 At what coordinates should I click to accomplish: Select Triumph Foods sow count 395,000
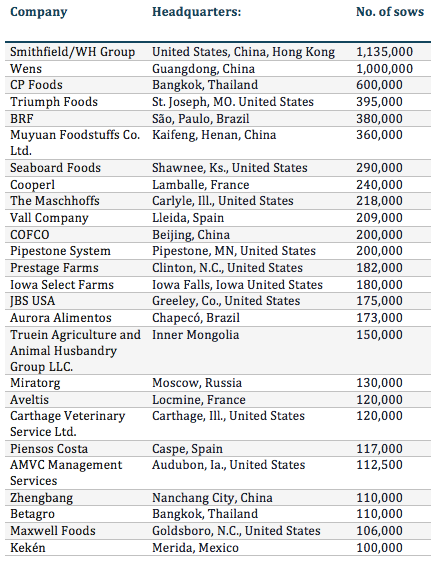click(379, 102)
